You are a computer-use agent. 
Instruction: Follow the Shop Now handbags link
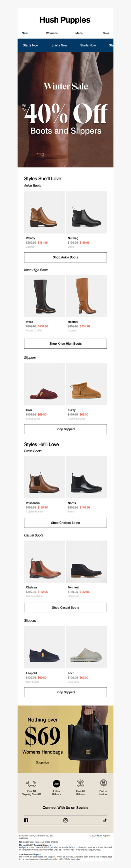coord(43,762)
